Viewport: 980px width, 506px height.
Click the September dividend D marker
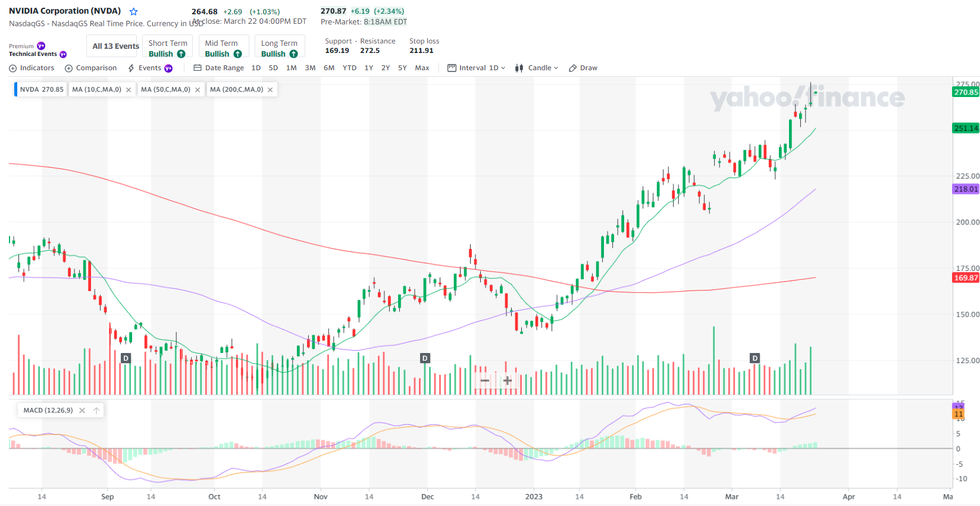tap(126, 358)
